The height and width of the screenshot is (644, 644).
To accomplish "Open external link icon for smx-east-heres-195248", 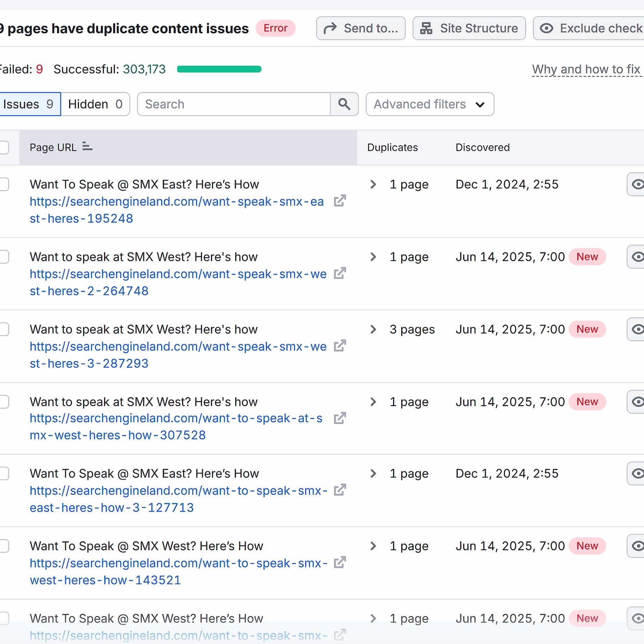I will (340, 201).
